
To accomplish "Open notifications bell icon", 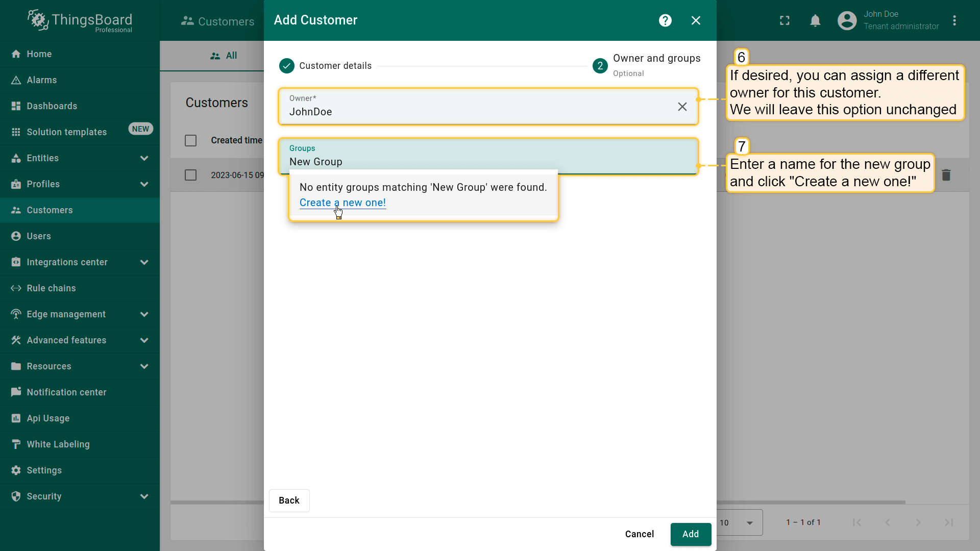I will coord(815,20).
